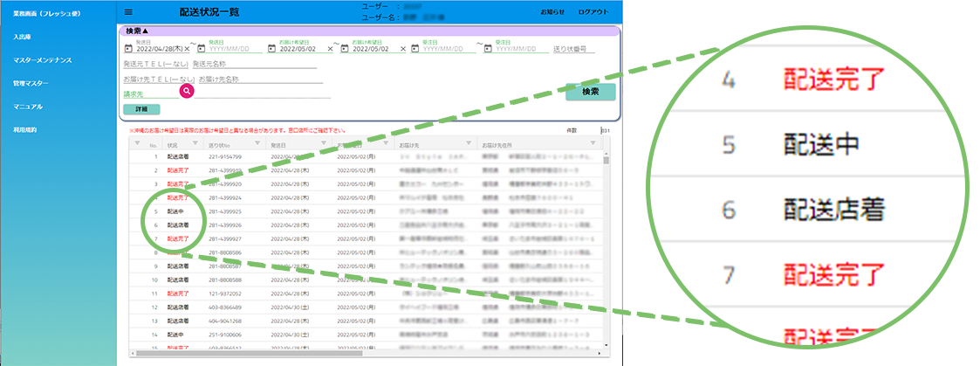The width and height of the screenshot is (980, 366).
Task: Open calendar for the second 受注日 field
Action: 488,48
